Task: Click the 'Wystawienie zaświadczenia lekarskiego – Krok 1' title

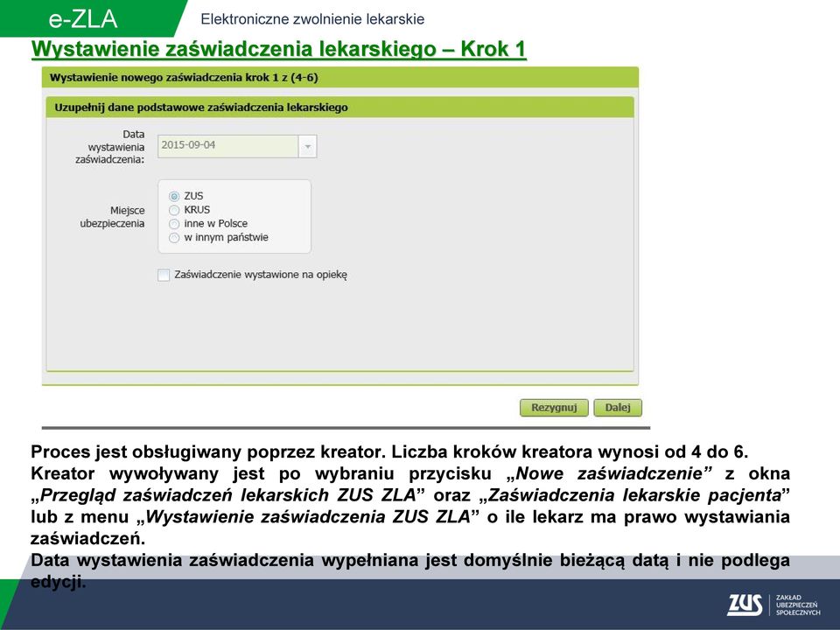Action: (x=278, y=49)
